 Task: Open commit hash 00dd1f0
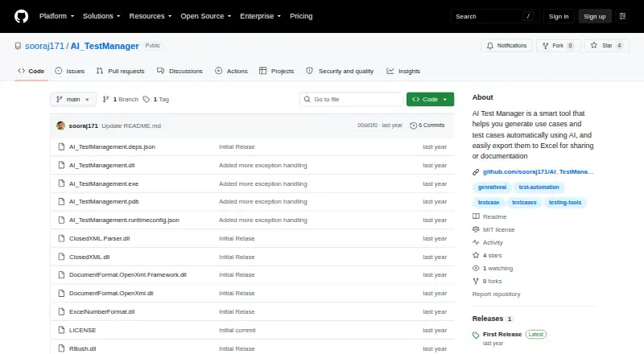click(367, 126)
